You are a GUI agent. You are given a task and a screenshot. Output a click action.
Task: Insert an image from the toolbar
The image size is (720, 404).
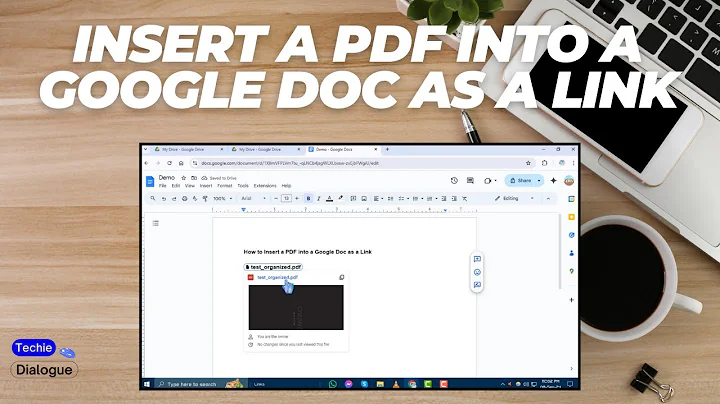pyautogui.click(x=364, y=198)
